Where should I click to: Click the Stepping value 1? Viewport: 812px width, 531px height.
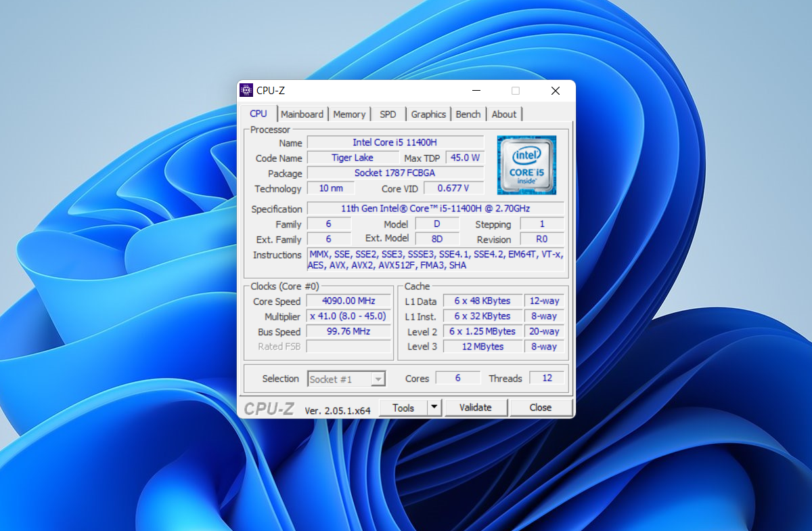pos(541,224)
